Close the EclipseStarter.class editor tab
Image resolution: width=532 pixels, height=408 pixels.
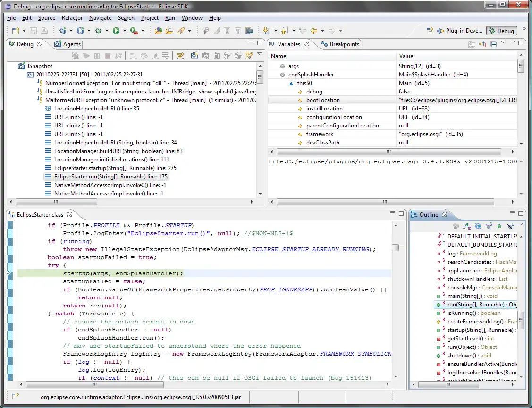(69, 214)
